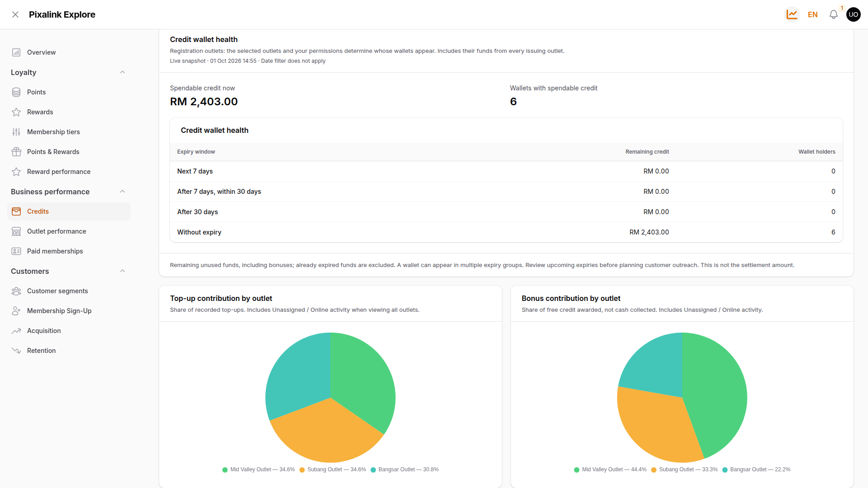Viewport: 868px width, 488px height.
Task: Click the Membership Sign-Up person-plus icon
Action: [x=16, y=311]
